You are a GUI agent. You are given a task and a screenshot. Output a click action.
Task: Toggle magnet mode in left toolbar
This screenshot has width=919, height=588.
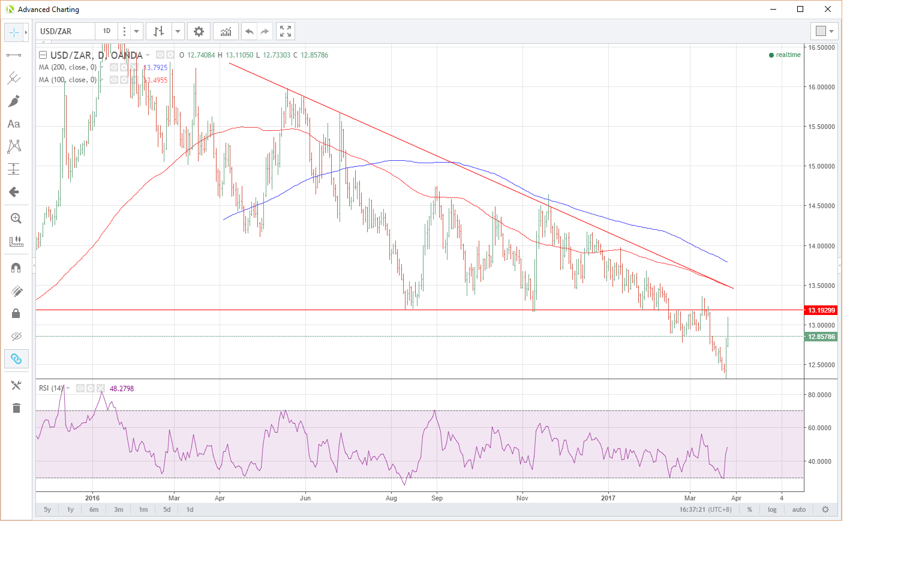(16, 268)
